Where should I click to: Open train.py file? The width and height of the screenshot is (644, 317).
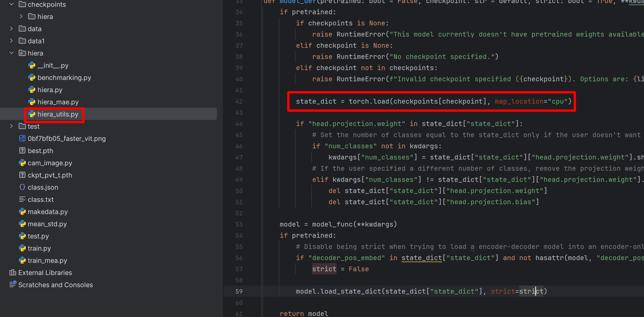click(x=39, y=248)
